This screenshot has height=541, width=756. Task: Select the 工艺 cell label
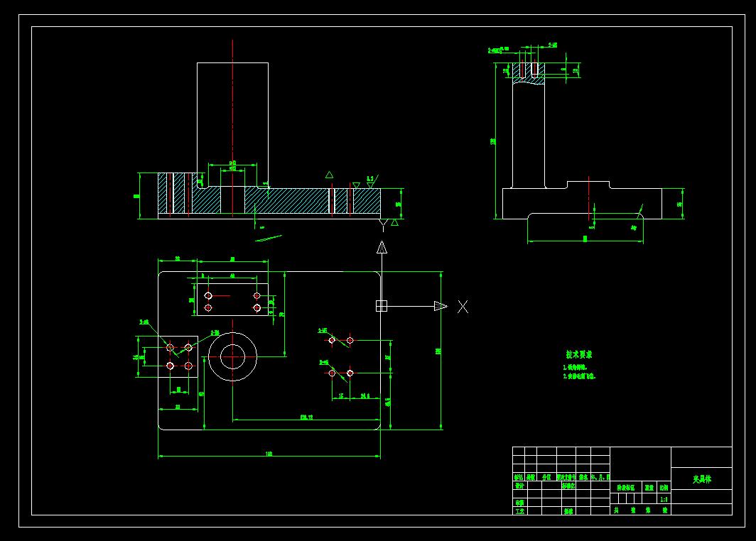pyautogui.click(x=519, y=511)
